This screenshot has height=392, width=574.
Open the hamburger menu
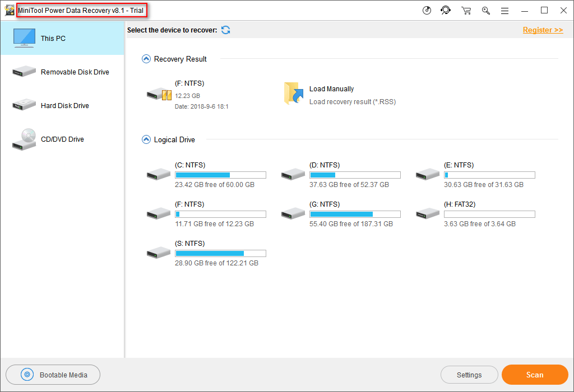[x=504, y=10]
